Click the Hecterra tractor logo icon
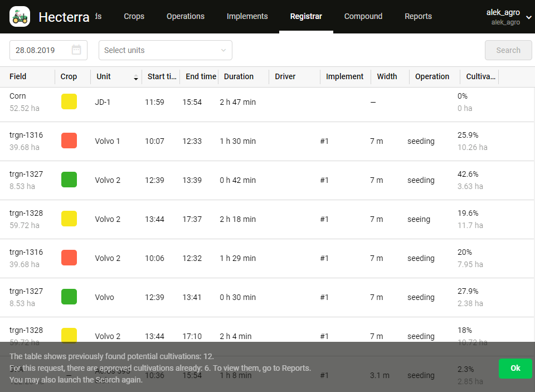535x392 pixels. pos(20,17)
